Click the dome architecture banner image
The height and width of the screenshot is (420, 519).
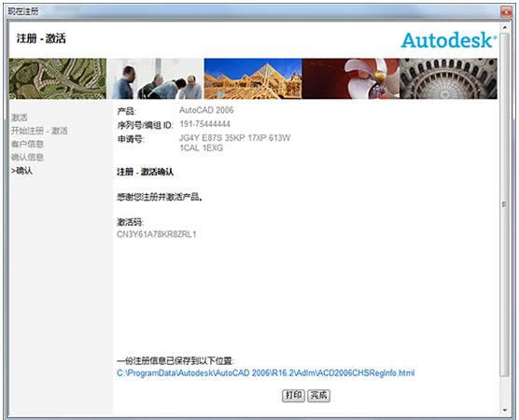click(448, 78)
